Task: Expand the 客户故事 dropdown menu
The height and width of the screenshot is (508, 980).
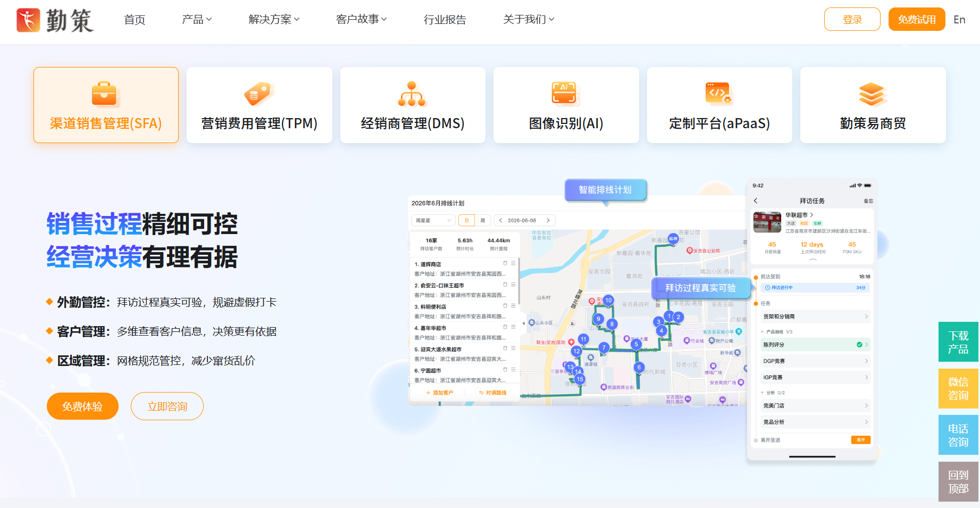Action: coord(362,20)
